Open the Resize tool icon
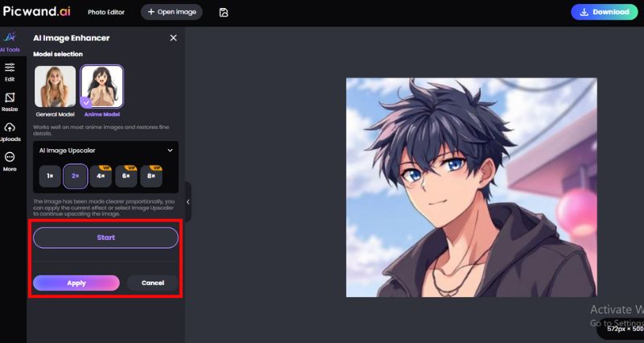The image size is (644, 343). pyautogui.click(x=10, y=97)
